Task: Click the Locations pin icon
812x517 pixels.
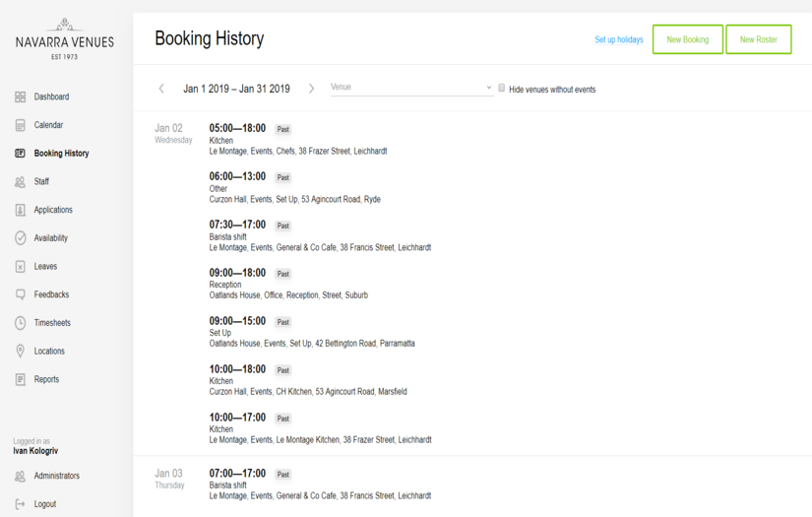Action: (x=21, y=352)
